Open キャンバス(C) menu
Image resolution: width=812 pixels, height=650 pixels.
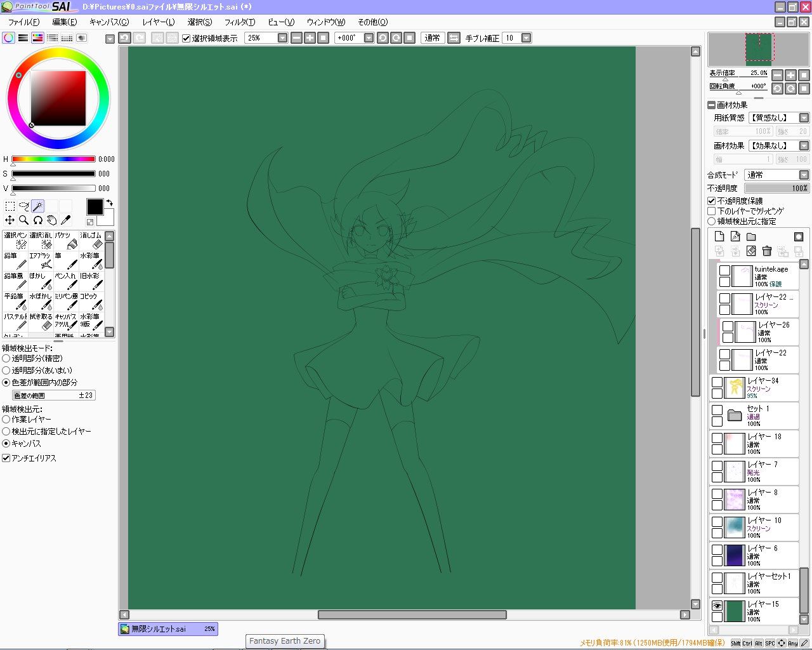108,22
